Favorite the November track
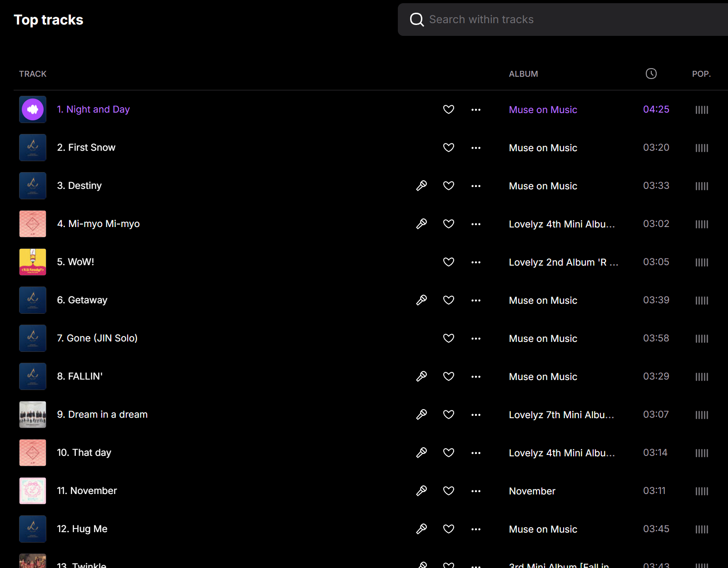Screen dimensions: 728x568 (449, 491)
